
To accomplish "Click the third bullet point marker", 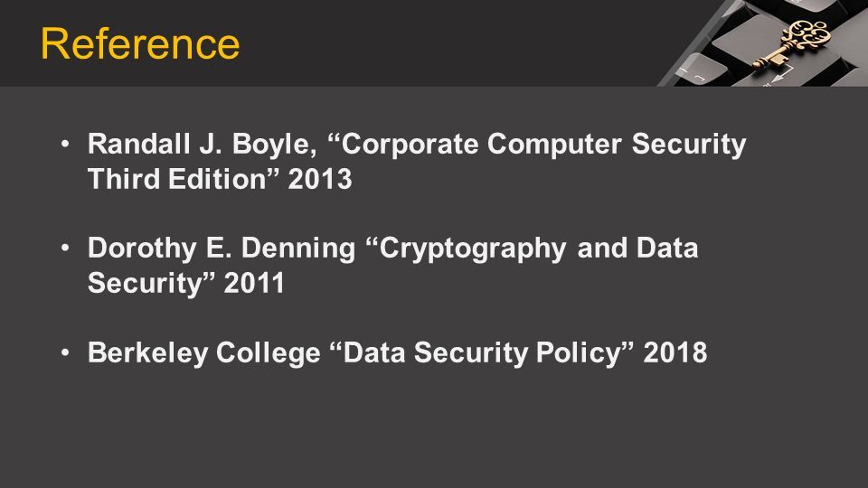I will (x=65, y=352).
